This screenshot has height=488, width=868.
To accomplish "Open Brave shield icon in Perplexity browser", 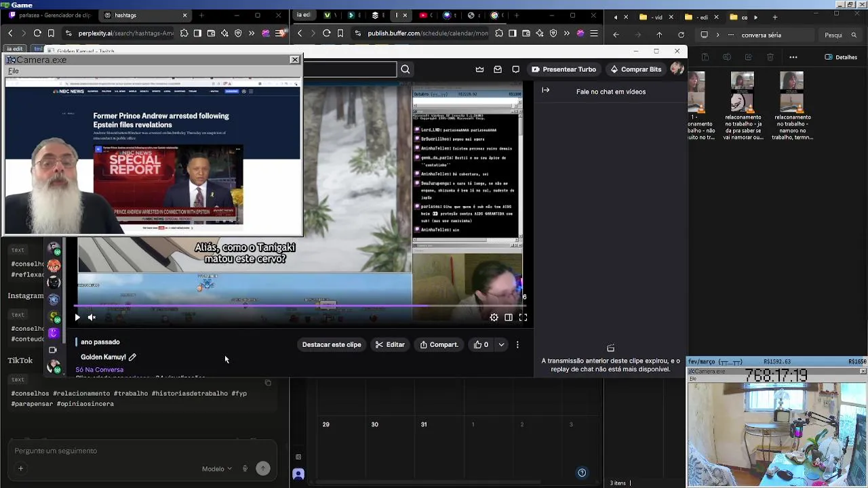I will tap(238, 33).
